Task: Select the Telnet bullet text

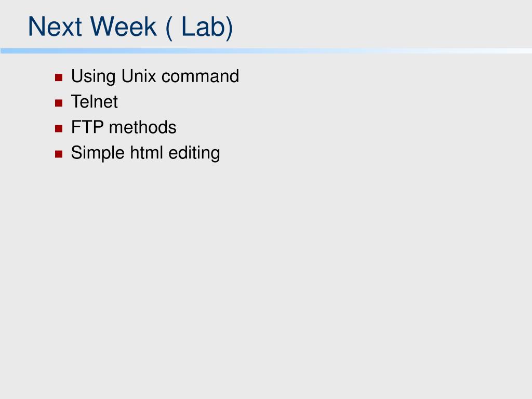Action: [x=95, y=101]
